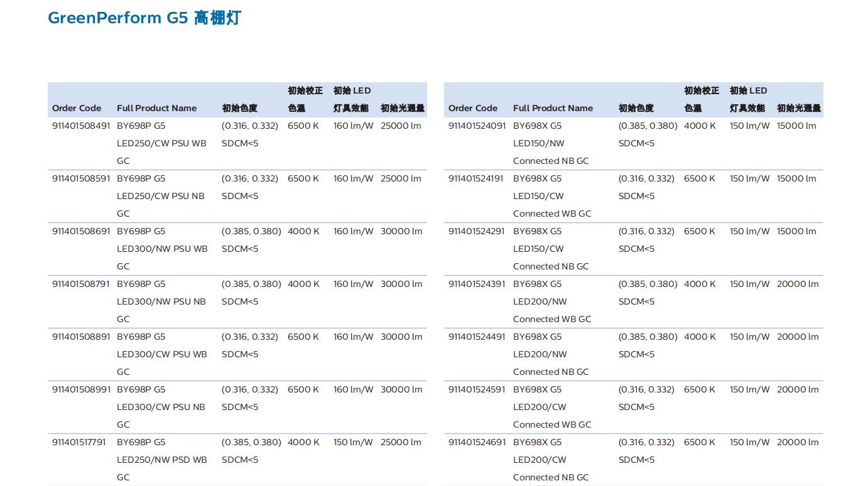Select order code 911401524691
Image resolution: width=868 pixels, height=486 pixels.
click(477, 442)
